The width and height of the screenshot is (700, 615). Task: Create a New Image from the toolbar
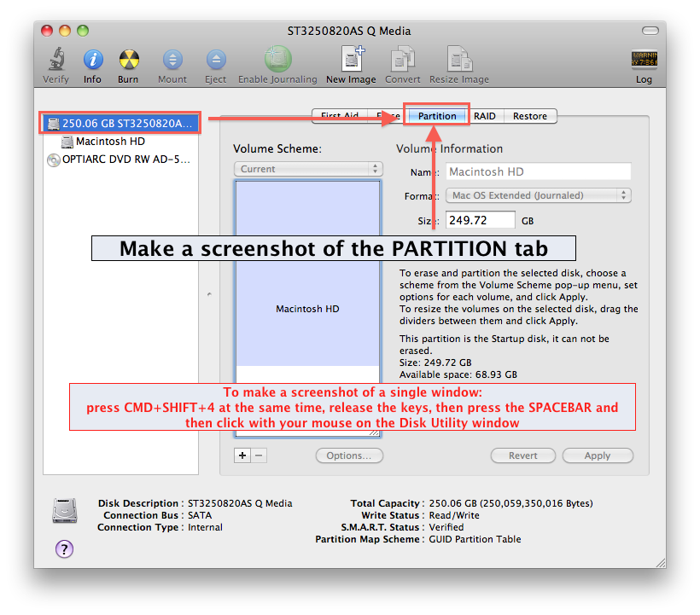tap(353, 59)
